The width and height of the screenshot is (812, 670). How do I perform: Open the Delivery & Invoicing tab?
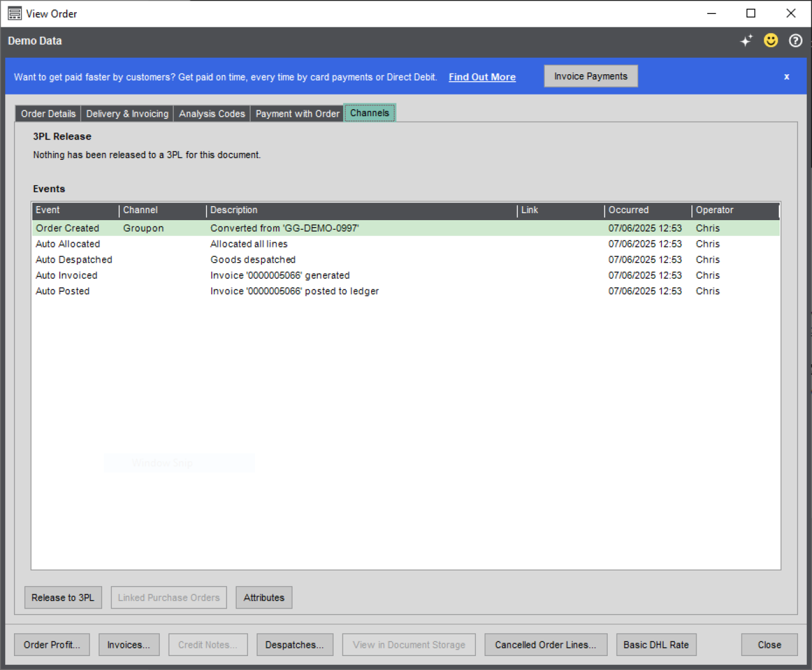128,114
